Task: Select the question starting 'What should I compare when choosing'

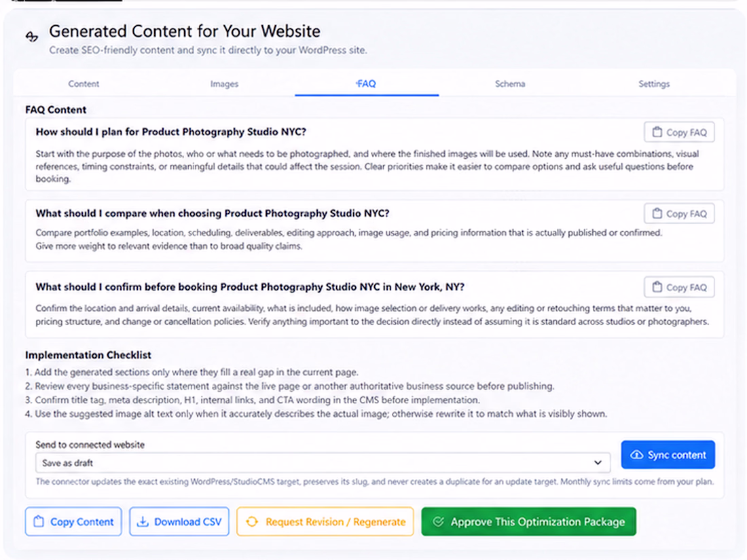Action: click(x=213, y=213)
